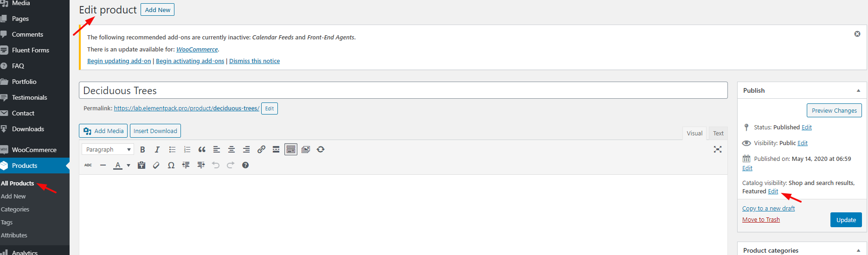The image size is (868, 255).
Task: Toggle bold formatting in editor toolbar
Action: click(x=142, y=149)
